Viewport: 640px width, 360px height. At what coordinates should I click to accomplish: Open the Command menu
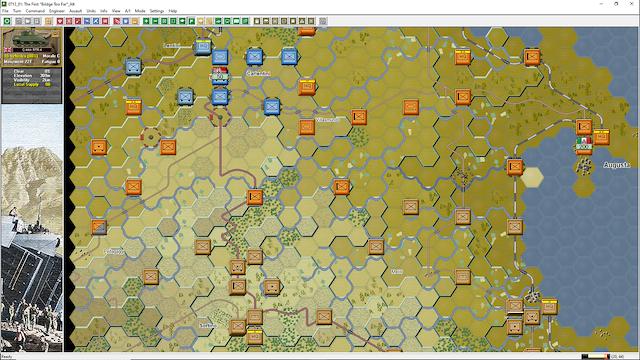click(x=36, y=11)
